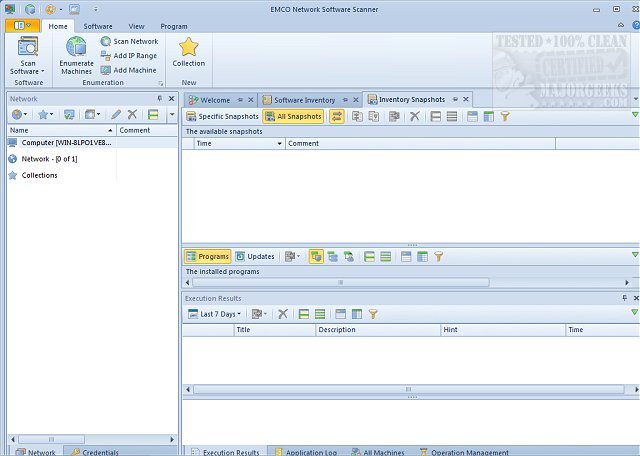Click collapse all rows icon in snapshots toolbar

click(x=436, y=116)
